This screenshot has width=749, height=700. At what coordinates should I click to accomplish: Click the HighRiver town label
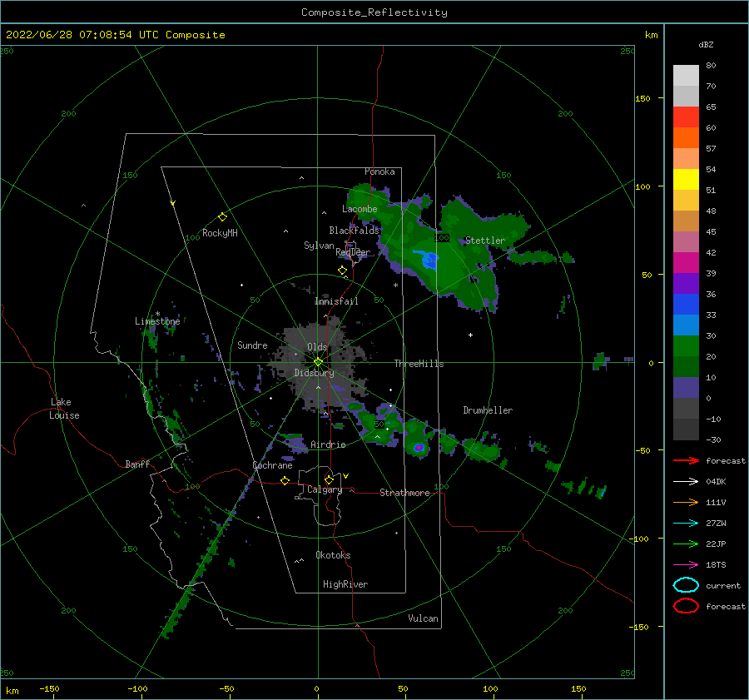(x=345, y=584)
